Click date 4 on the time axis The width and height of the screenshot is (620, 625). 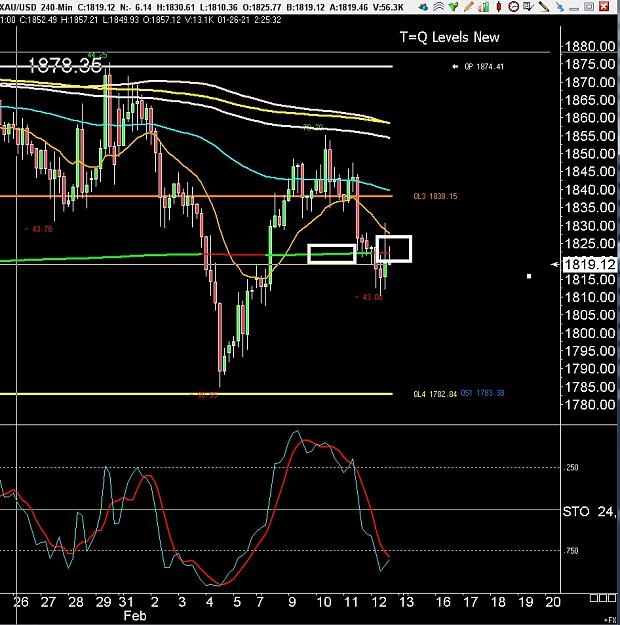point(209,602)
